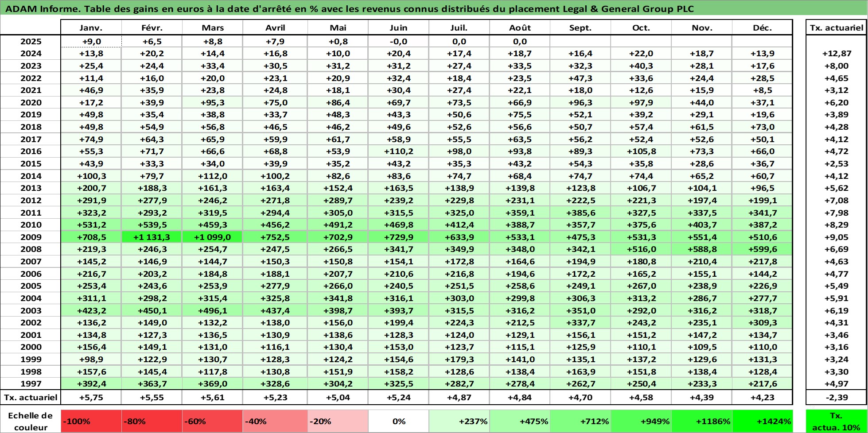
Task: Select the +496,1 cell in March 2003
Action: tap(213, 310)
